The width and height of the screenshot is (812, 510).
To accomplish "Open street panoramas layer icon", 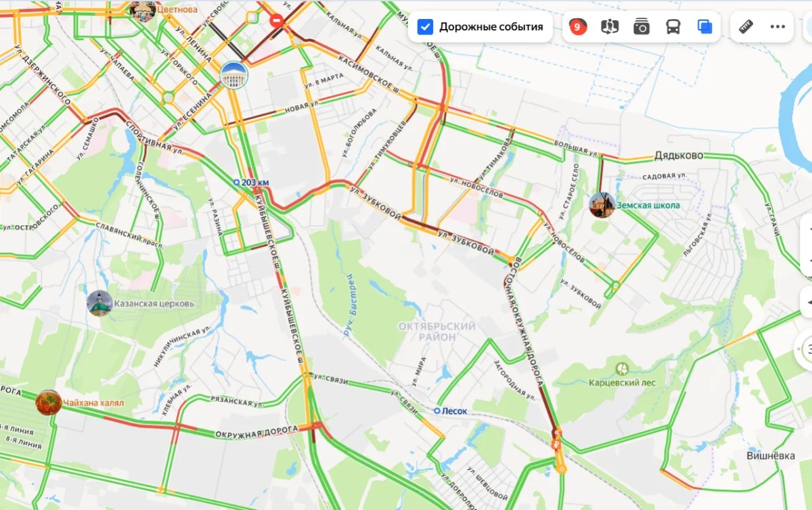I will tap(610, 27).
